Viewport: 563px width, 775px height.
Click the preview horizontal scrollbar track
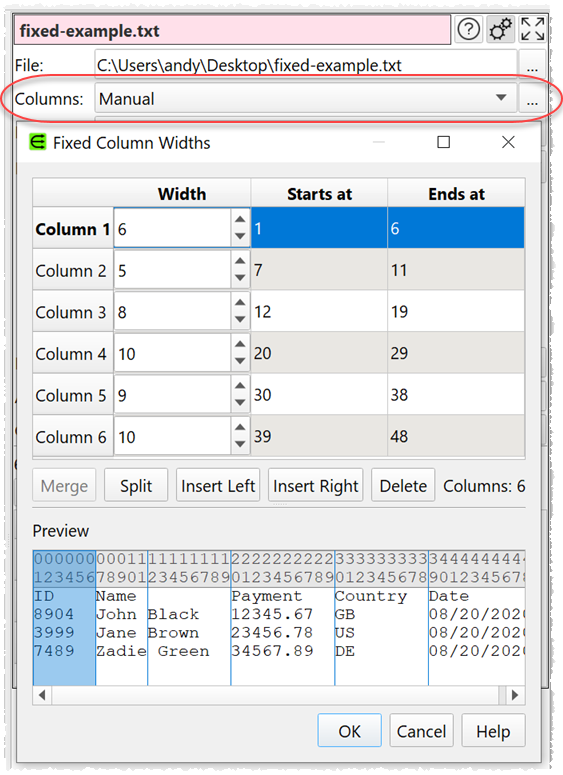(279, 695)
